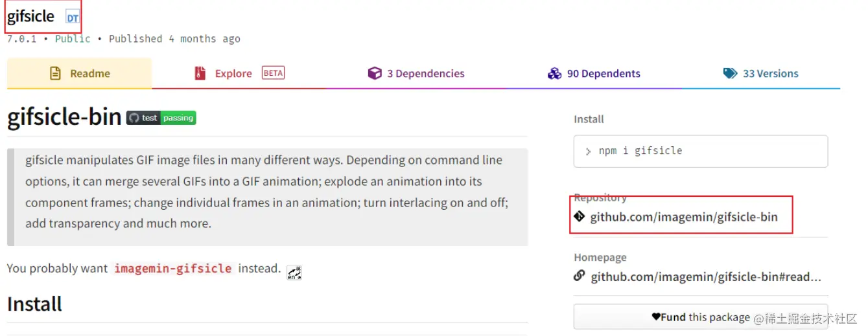Click the Fund this package button
This screenshot has width=868, height=336.
pyautogui.click(x=701, y=317)
